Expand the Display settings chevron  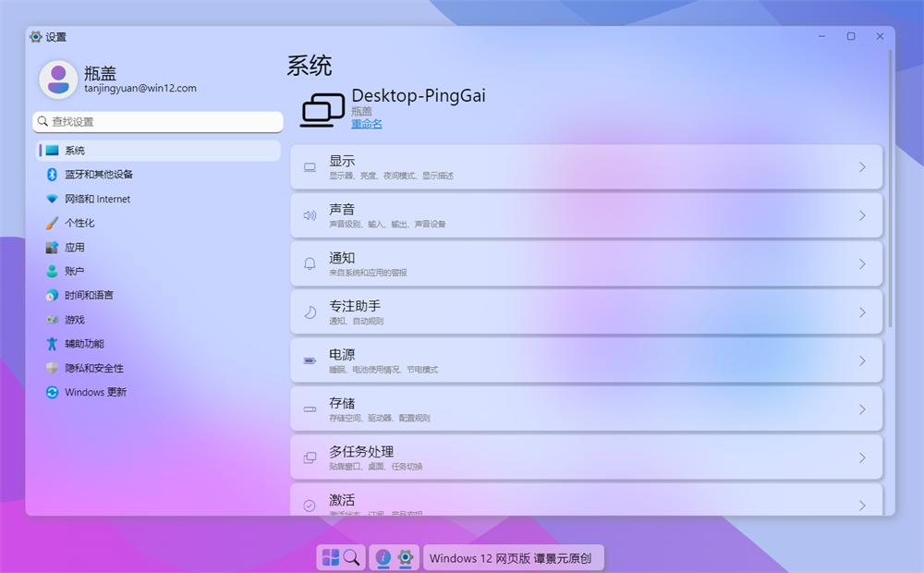(862, 167)
